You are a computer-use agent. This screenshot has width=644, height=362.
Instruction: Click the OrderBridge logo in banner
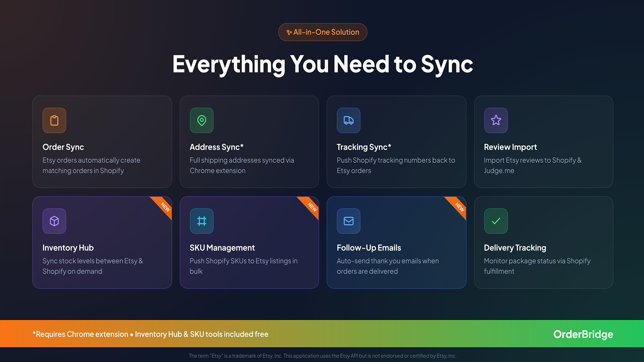pos(583,334)
